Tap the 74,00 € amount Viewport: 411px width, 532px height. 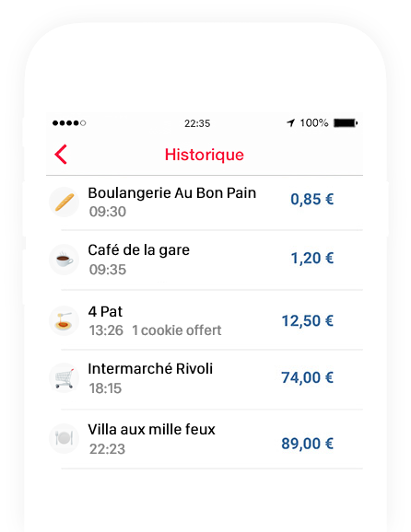(307, 377)
